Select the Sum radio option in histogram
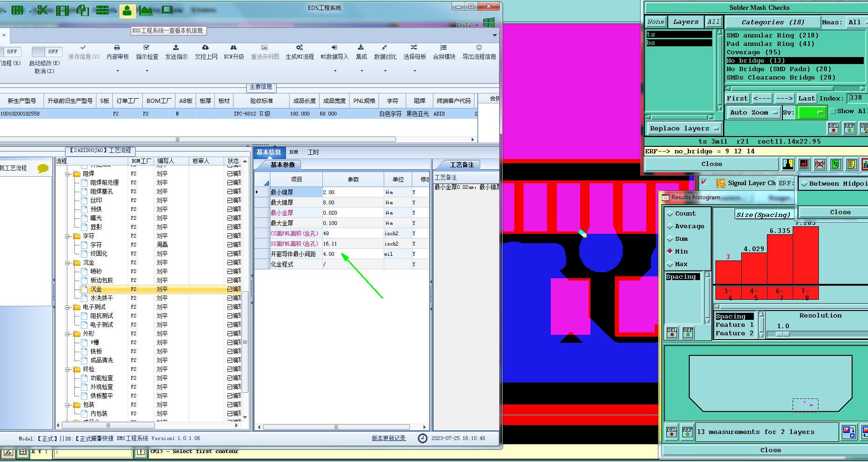This screenshot has width=868, height=462. click(670, 239)
